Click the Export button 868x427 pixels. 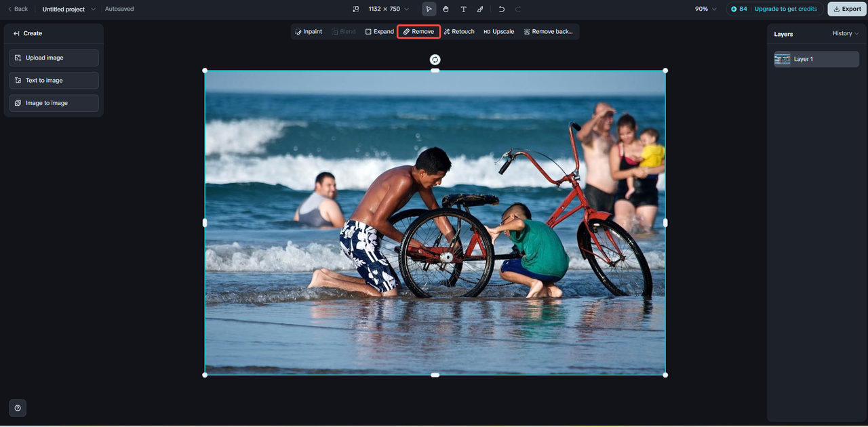[x=847, y=9]
